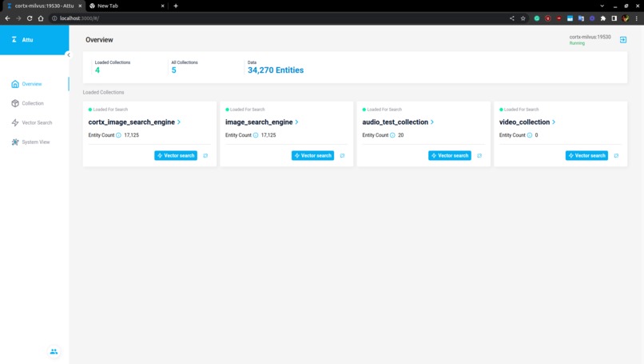Click the Overview page heading
This screenshot has width=644, height=364.
click(99, 40)
